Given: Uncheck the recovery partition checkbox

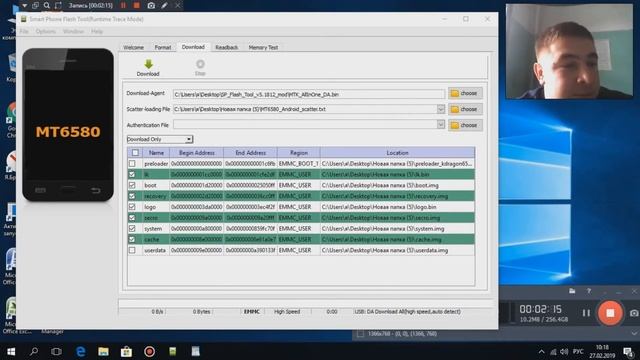Looking at the screenshot, I should tap(132, 196).
